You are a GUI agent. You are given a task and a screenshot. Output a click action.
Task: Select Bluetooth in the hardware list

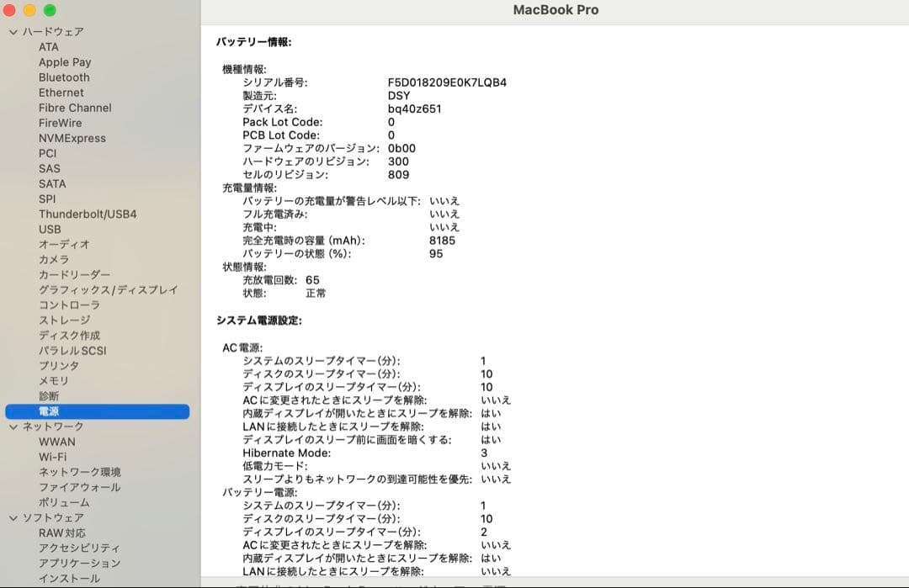point(63,77)
